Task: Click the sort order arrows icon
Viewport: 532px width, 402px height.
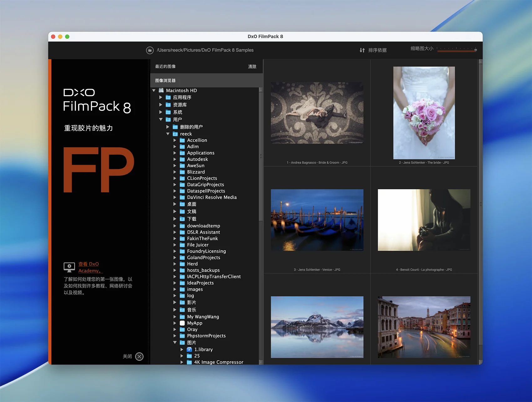Action: [x=362, y=50]
